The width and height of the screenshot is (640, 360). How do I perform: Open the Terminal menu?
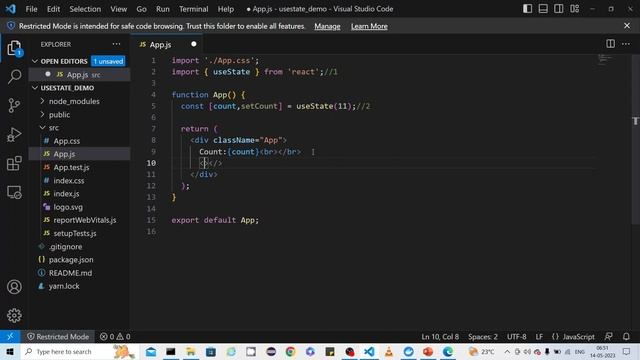(193, 9)
